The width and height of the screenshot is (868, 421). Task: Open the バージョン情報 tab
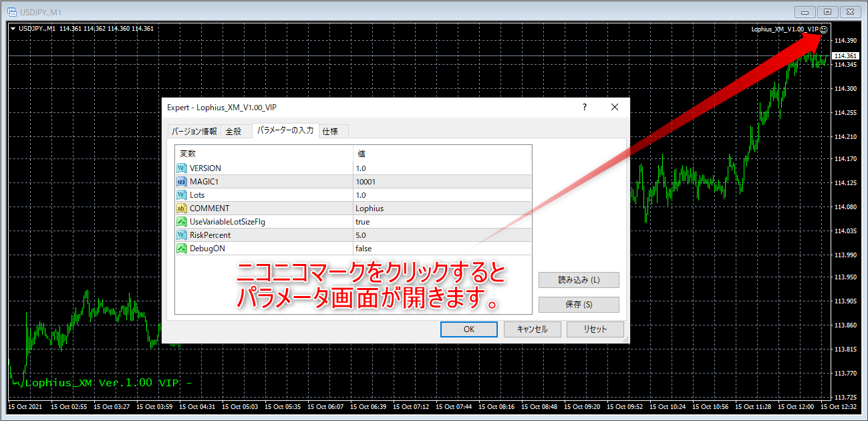pyautogui.click(x=194, y=132)
